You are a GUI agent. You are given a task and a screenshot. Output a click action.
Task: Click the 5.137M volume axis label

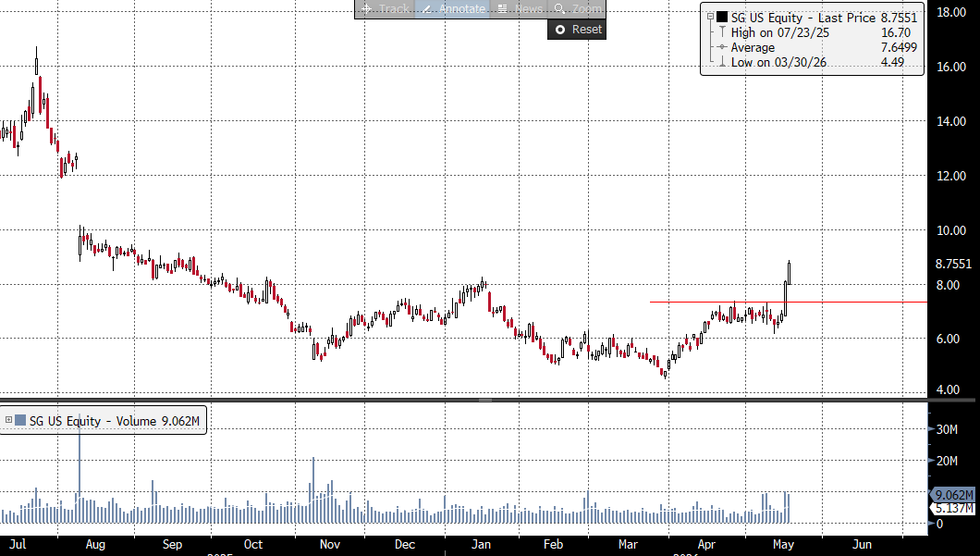click(953, 508)
